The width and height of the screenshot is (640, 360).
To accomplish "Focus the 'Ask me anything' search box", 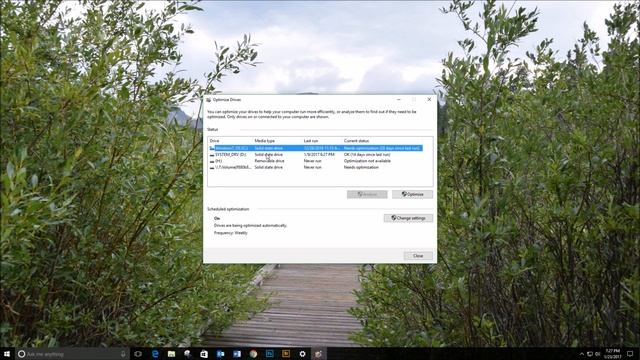I will click(x=72, y=354).
